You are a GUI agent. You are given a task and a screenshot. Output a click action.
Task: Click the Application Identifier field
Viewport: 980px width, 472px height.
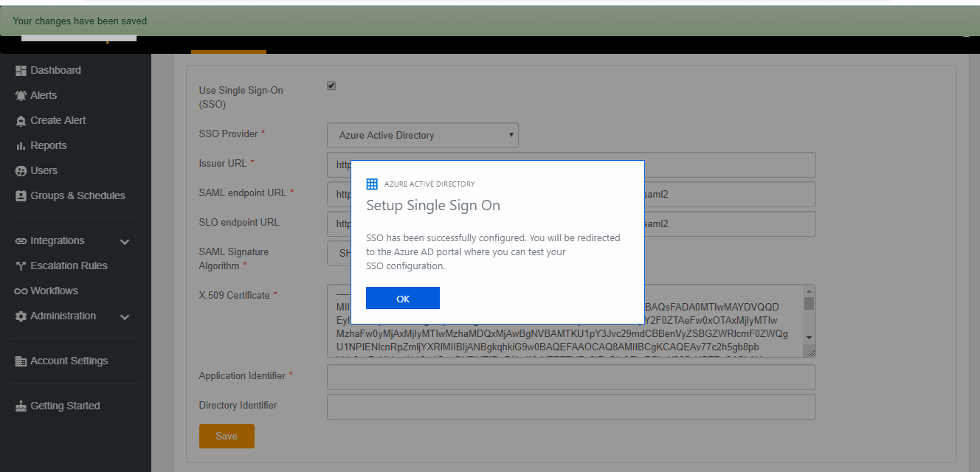[571, 377]
